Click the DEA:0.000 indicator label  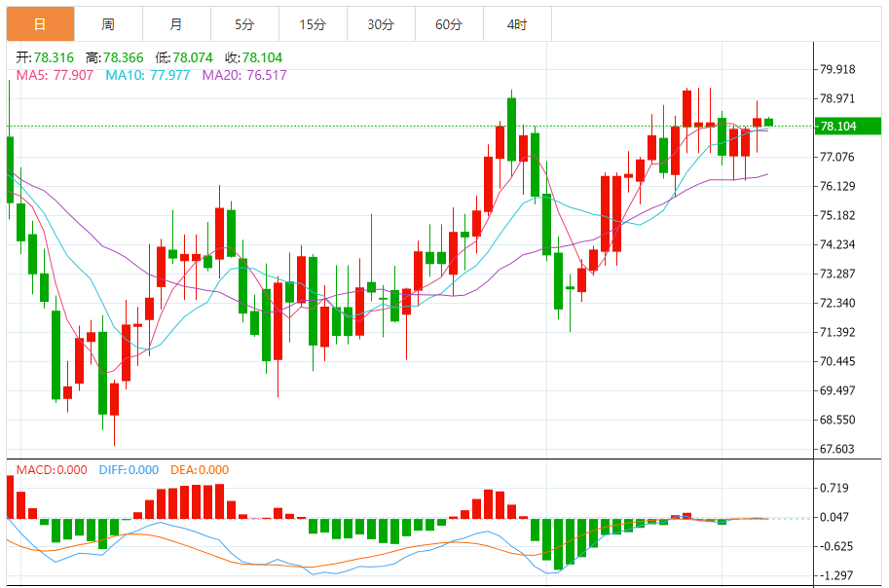(200, 470)
